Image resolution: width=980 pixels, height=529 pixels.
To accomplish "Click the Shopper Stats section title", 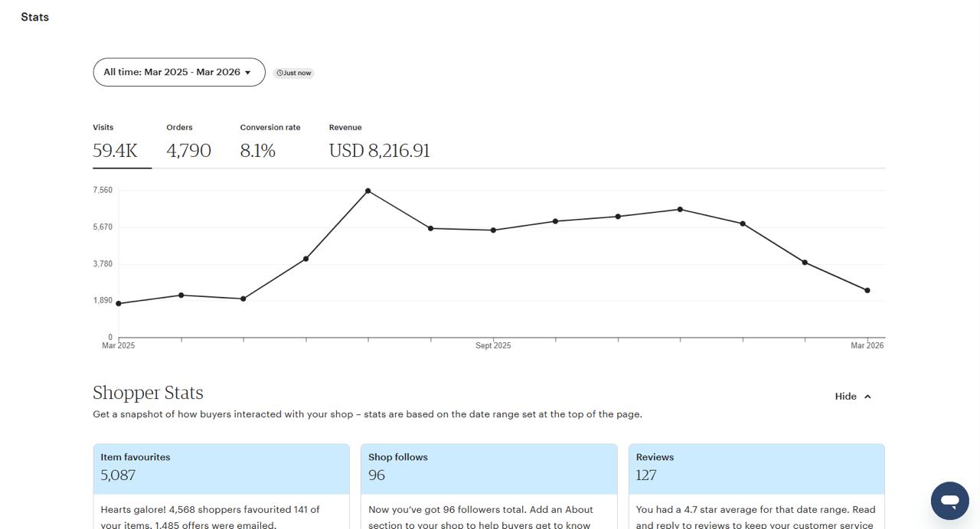I will tap(148, 393).
